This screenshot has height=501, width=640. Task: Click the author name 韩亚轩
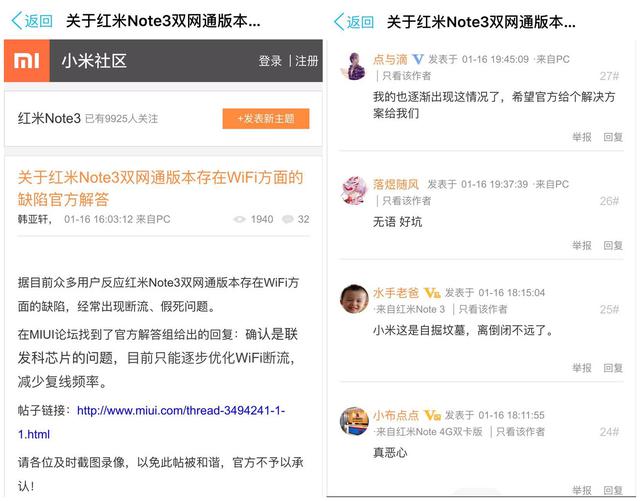(x=34, y=219)
